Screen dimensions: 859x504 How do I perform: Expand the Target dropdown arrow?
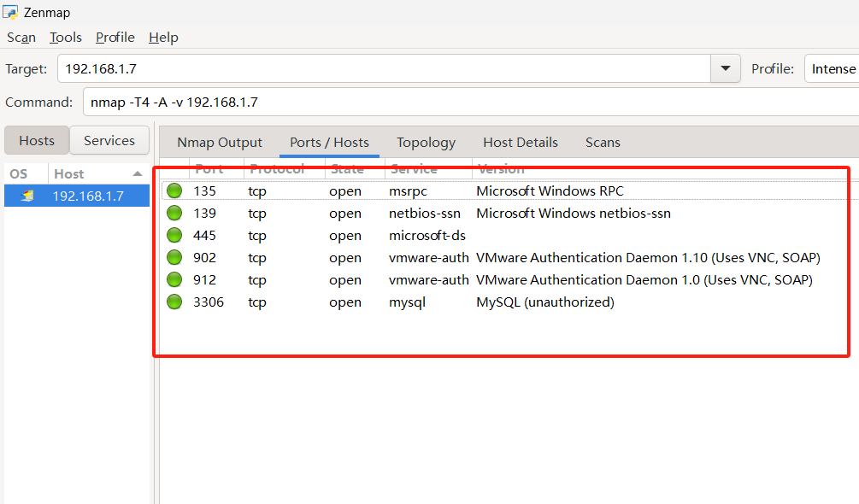[726, 68]
